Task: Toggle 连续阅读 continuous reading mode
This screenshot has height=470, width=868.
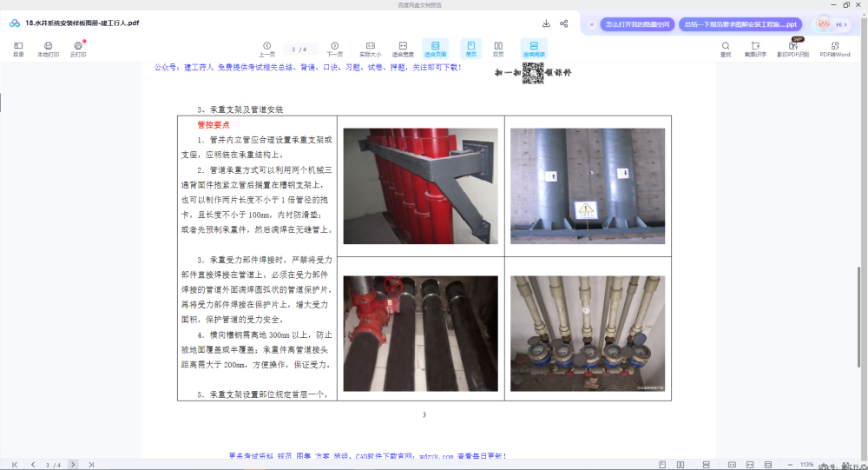Action: [x=534, y=49]
